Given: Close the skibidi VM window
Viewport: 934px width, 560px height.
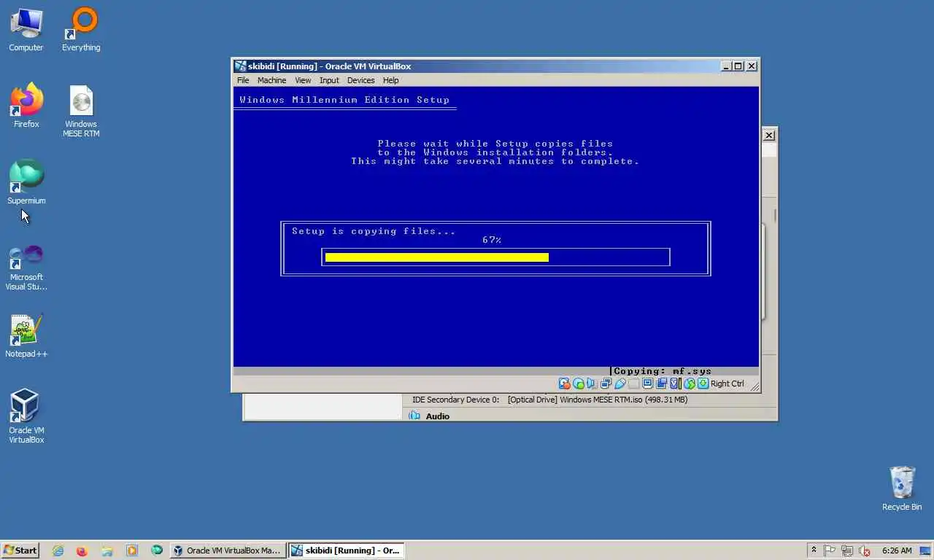Looking at the screenshot, I should 752,66.
